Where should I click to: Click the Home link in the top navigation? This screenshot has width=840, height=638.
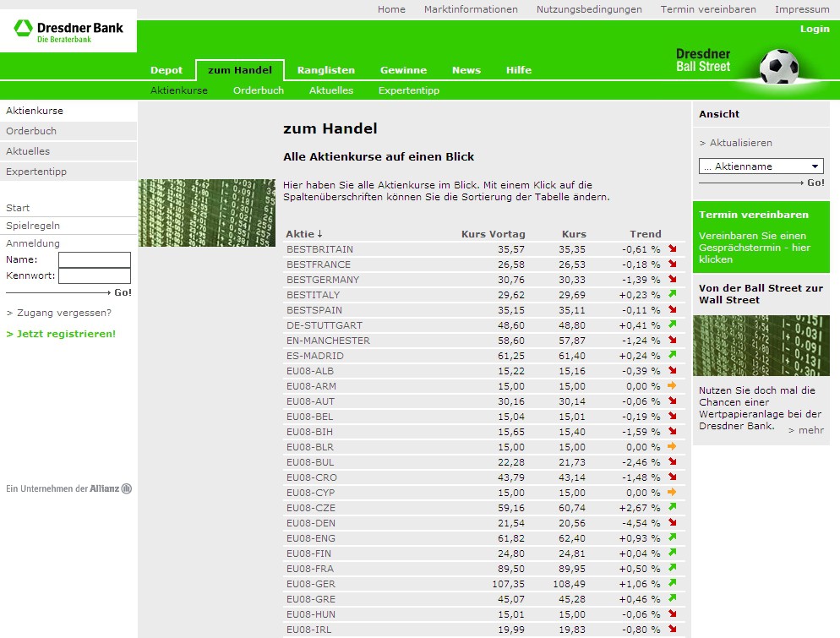click(391, 9)
